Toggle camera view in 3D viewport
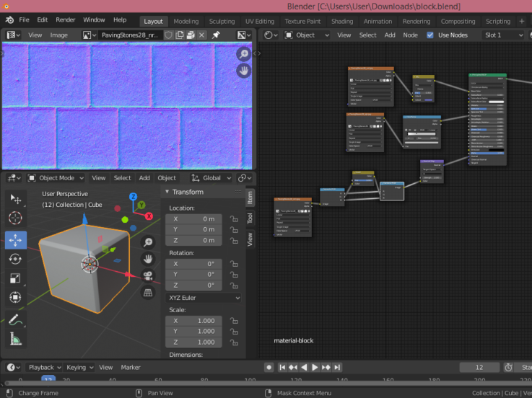This screenshot has height=398, width=532. 148,275
